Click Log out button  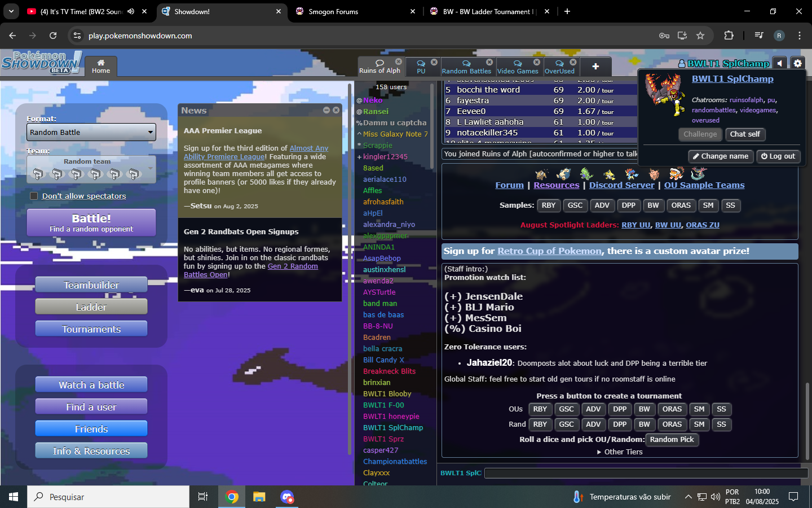(x=778, y=156)
